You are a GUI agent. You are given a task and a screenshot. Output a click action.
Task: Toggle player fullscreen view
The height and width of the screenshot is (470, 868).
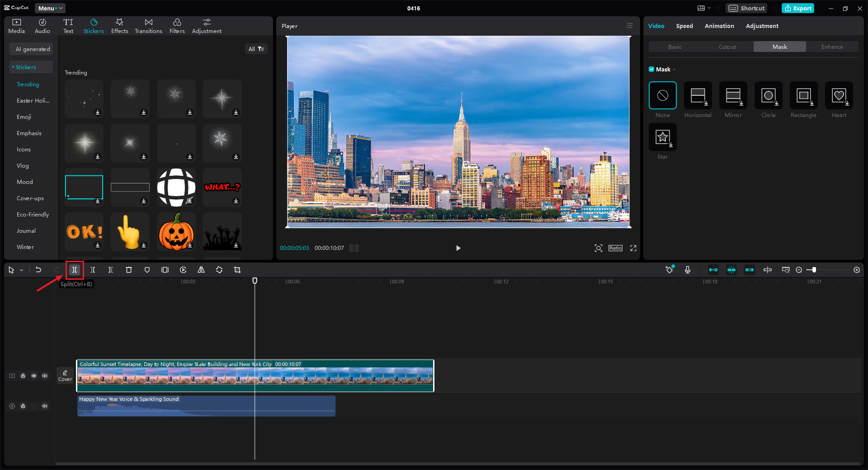(633, 248)
